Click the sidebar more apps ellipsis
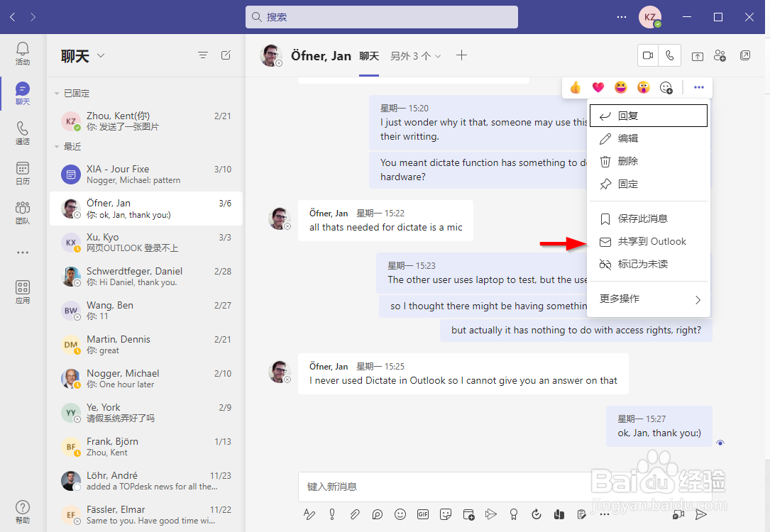Screen dimensions: 770x532 click(x=23, y=253)
